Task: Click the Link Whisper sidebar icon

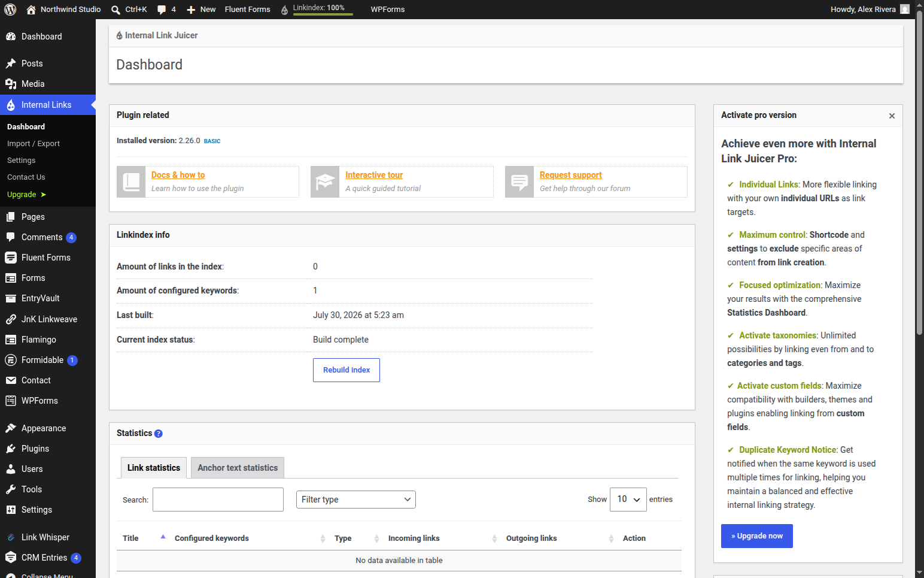Action: pyautogui.click(x=11, y=537)
